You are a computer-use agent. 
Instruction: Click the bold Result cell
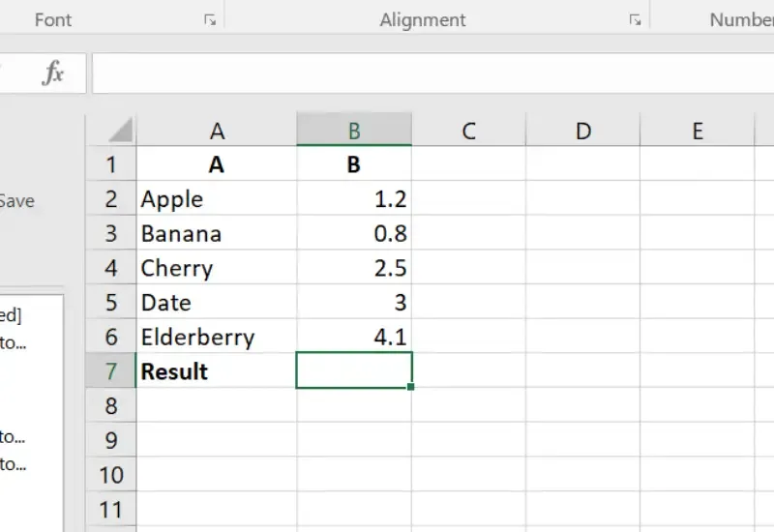coord(217,371)
